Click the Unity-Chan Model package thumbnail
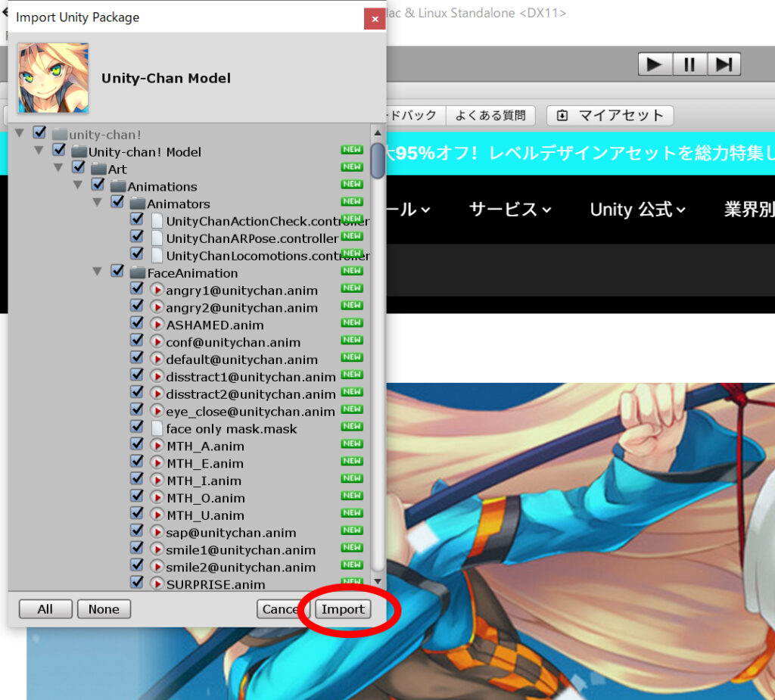 pyautogui.click(x=53, y=78)
